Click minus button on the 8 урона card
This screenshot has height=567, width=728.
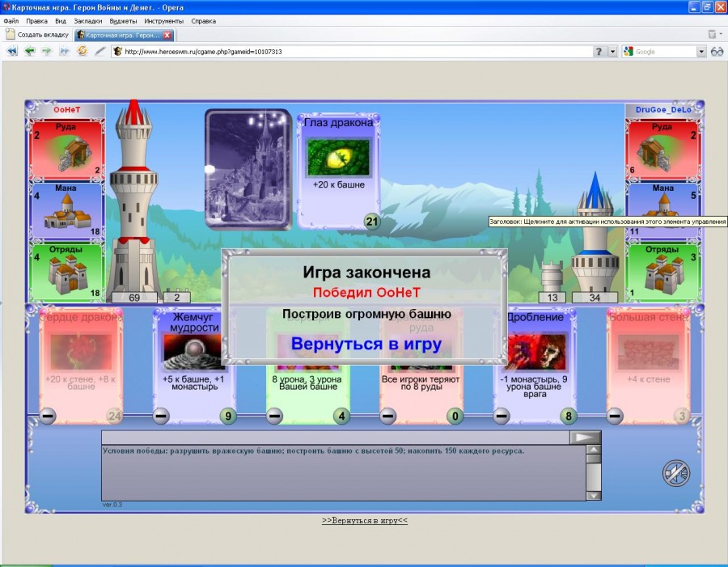274,416
